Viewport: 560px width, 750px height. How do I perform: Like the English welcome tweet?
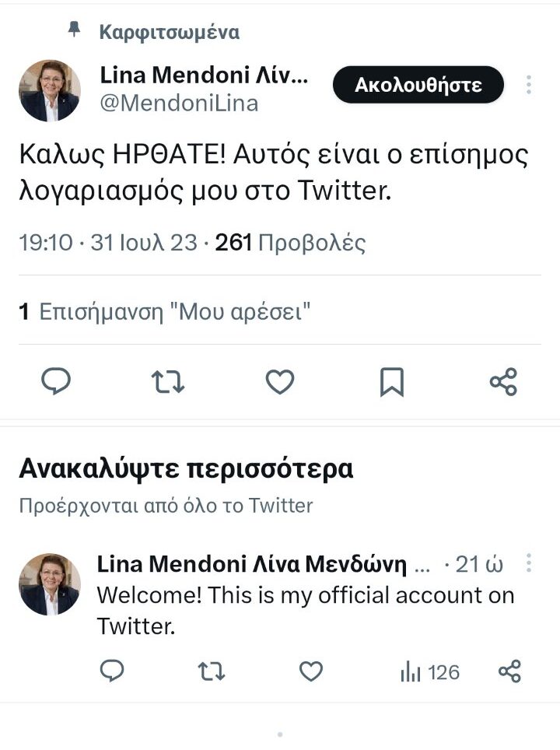pos(311,671)
